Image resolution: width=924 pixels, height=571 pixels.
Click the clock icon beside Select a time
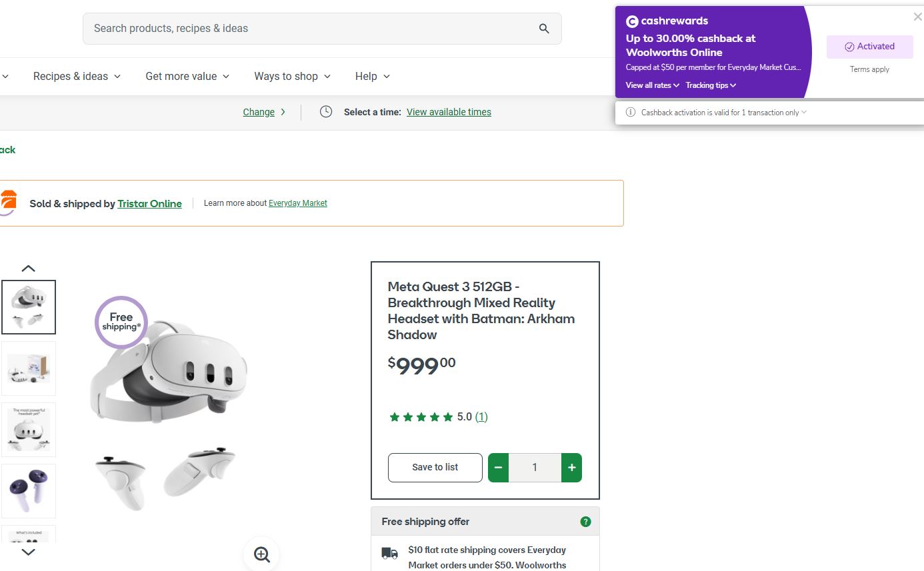326,112
